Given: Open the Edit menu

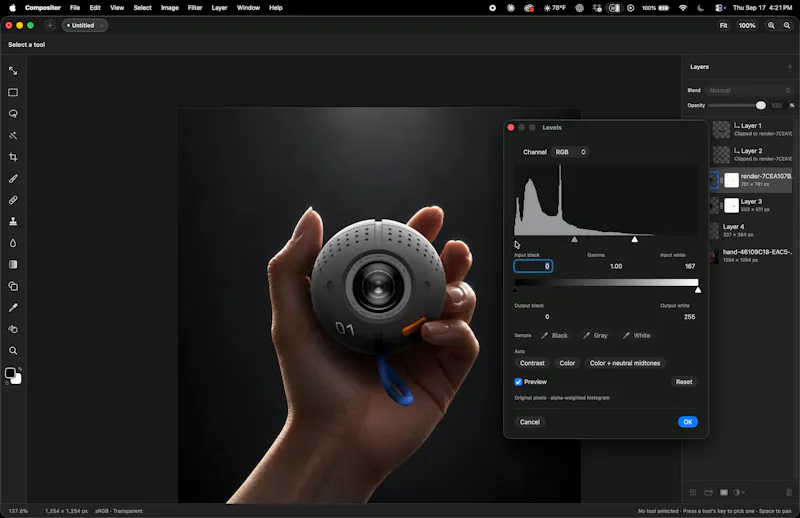Looking at the screenshot, I should [95, 8].
